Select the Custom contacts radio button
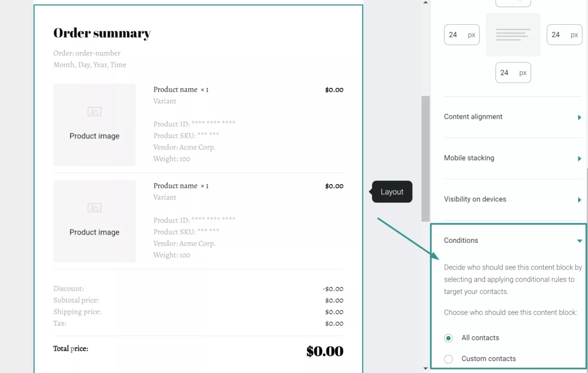588x373 pixels. [448, 359]
